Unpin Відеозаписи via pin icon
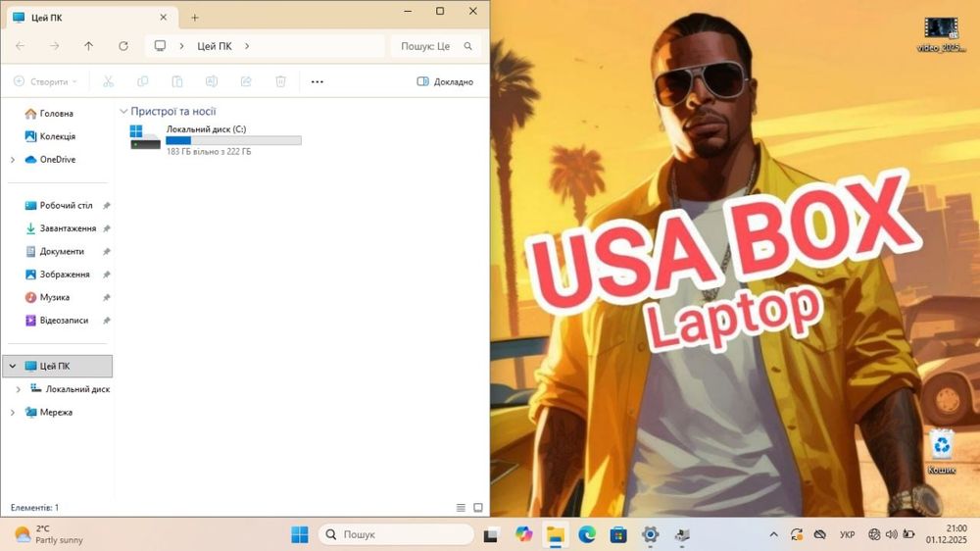980x551 pixels. [x=106, y=321]
